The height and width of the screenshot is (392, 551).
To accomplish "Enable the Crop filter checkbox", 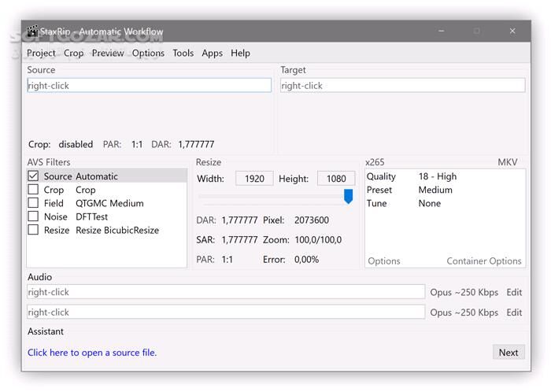I will [33, 190].
